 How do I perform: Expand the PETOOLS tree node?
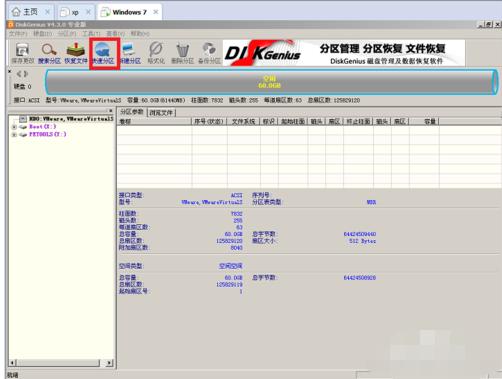(x=14, y=135)
